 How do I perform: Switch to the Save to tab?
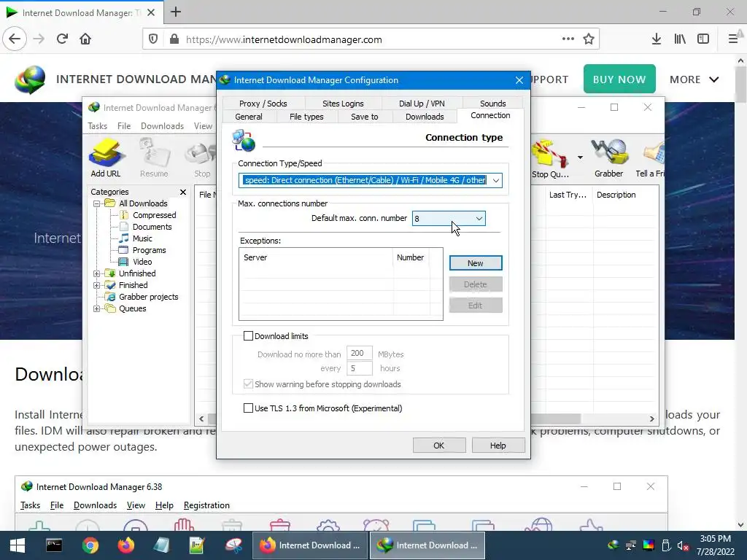pos(365,117)
